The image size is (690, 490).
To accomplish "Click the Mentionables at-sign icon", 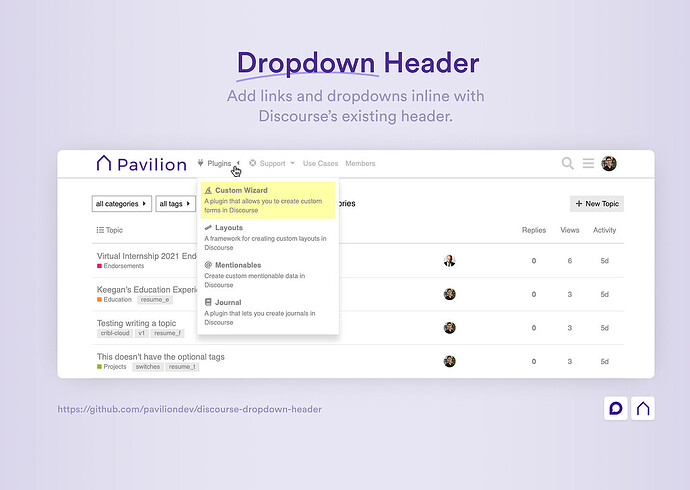I will point(208,265).
